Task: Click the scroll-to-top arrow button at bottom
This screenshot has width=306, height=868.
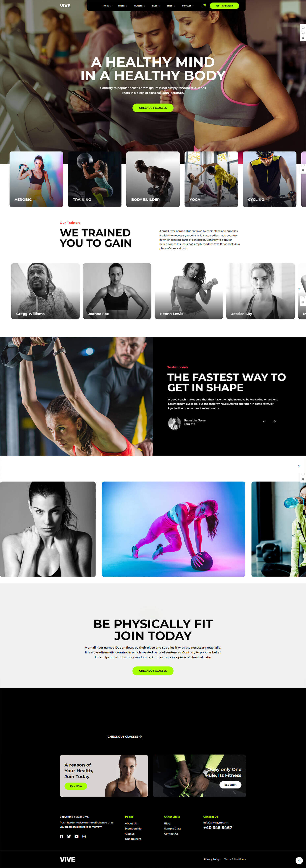Action: [x=299, y=860]
